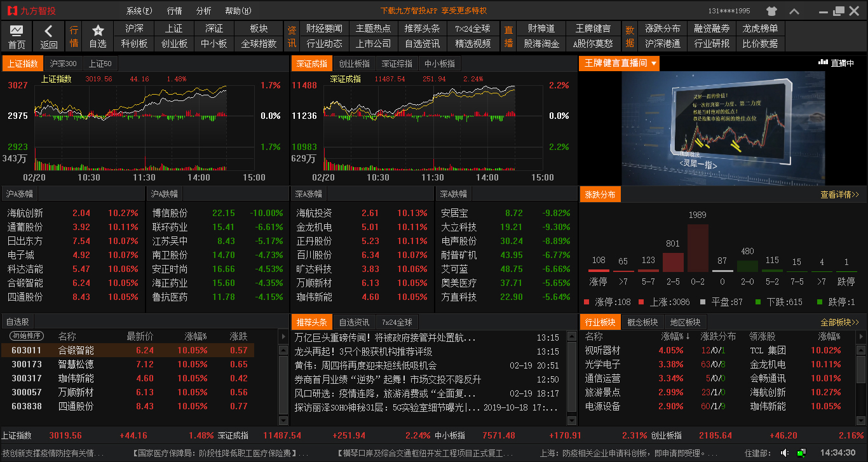868x462 pixels.
Task: Toggle the 初始排序 sort button
Action: 27,336
